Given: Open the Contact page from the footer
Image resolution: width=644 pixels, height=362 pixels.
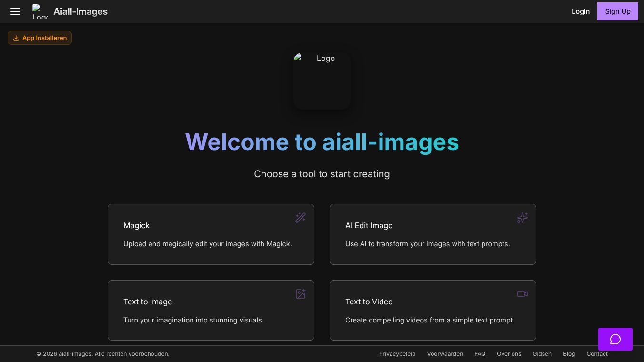Looking at the screenshot, I should tap(597, 354).
